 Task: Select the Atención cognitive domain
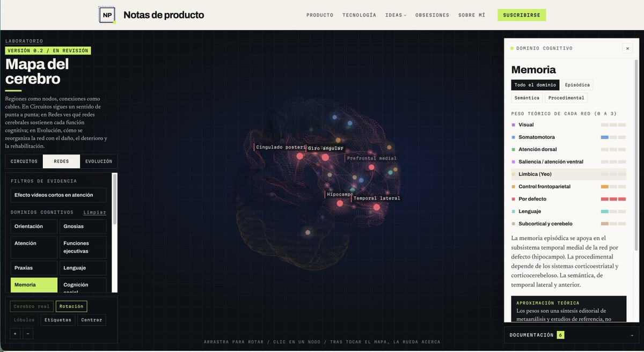34,247
